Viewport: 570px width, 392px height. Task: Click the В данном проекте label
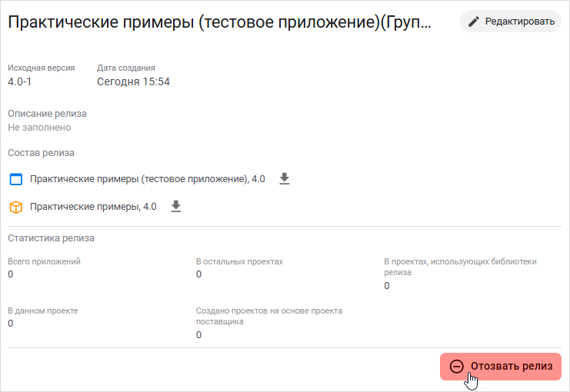point(43,311)
